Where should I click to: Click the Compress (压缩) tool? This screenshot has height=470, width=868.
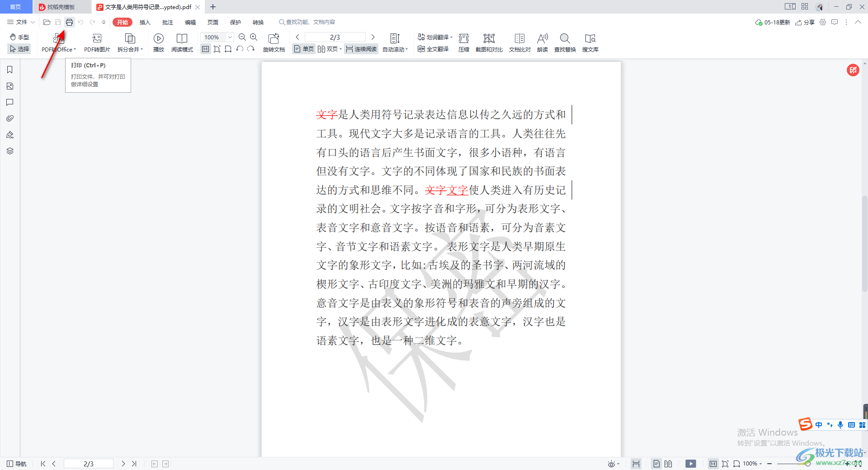464,43
